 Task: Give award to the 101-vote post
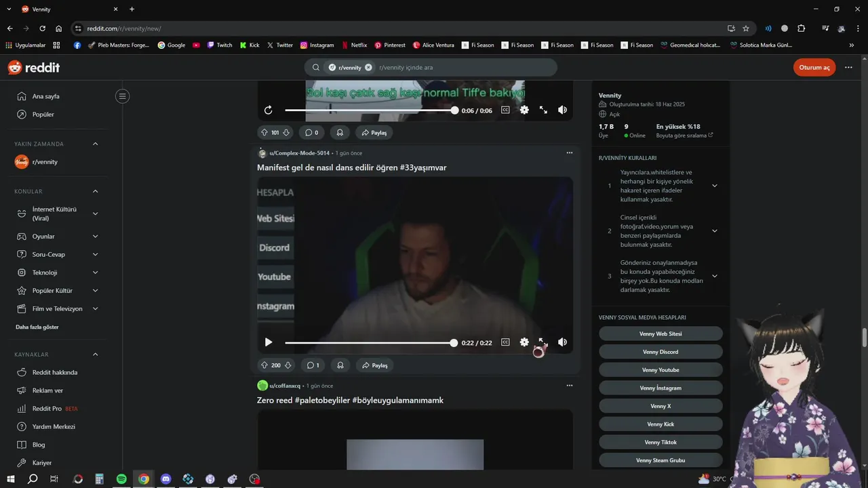click(x=340, y=133)
